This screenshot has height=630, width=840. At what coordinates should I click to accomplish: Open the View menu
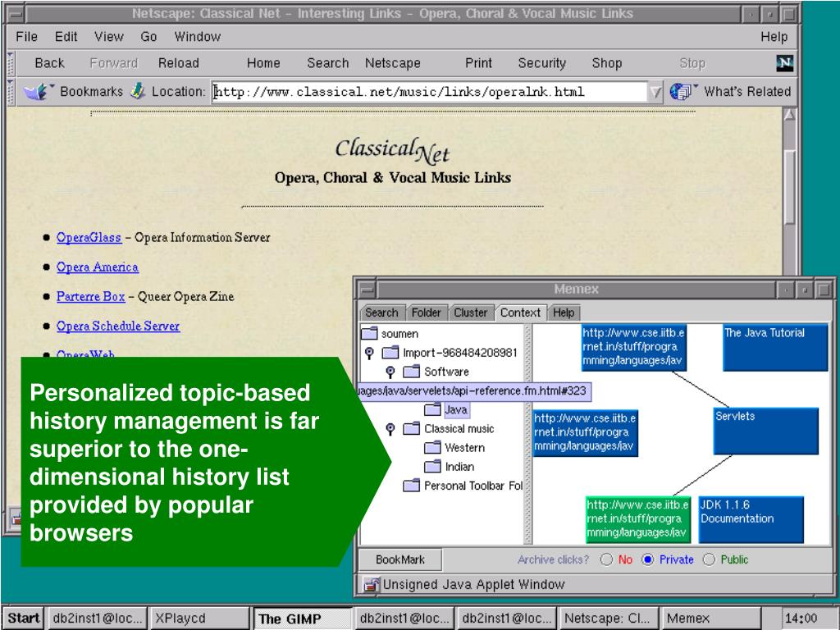109,36
